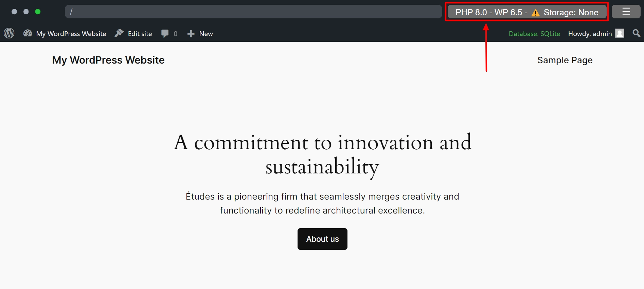The height and width of the screenshot is (289, 644).
Task: Click the New content toolbar item
Action: (200, 34)
